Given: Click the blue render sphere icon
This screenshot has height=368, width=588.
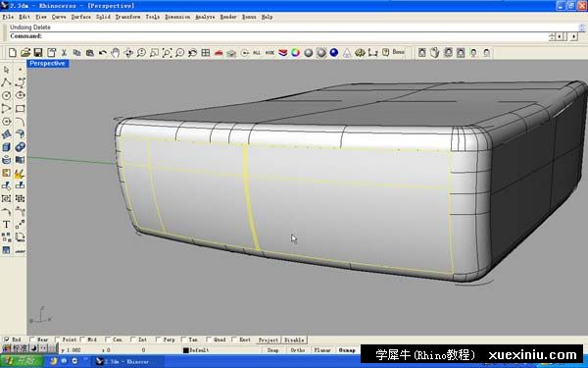Looking at the screenshot, I should (x=334, y=53).
